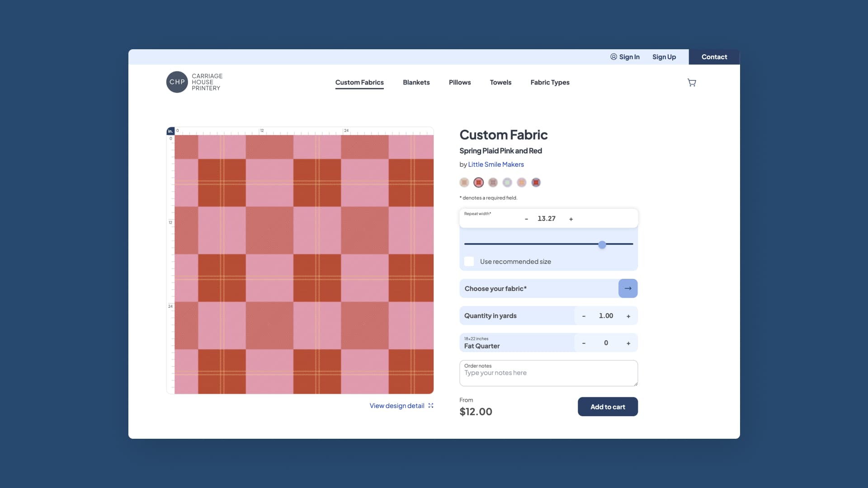Open the Blankets menu item
Image resolution: width=868 pixels, height=488 pixels.
point(416,82)
